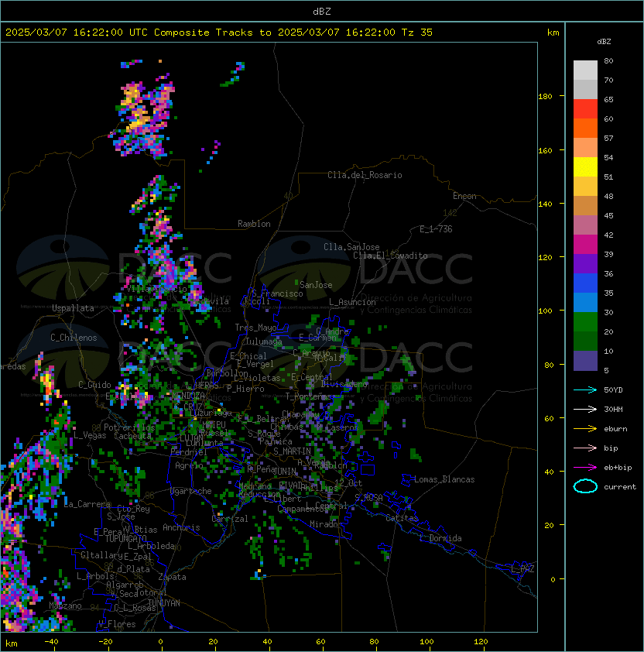Click the pink bip arrow icon
The height and width of the screenshot is (652, 644).
[x=585, y=448]
